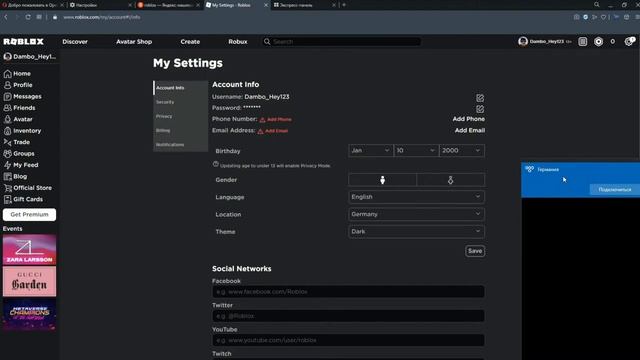Click the blue Подключиться button in popup
This screenshot has height=360, width=640.
pyautogui.click(x=614, y=189)
